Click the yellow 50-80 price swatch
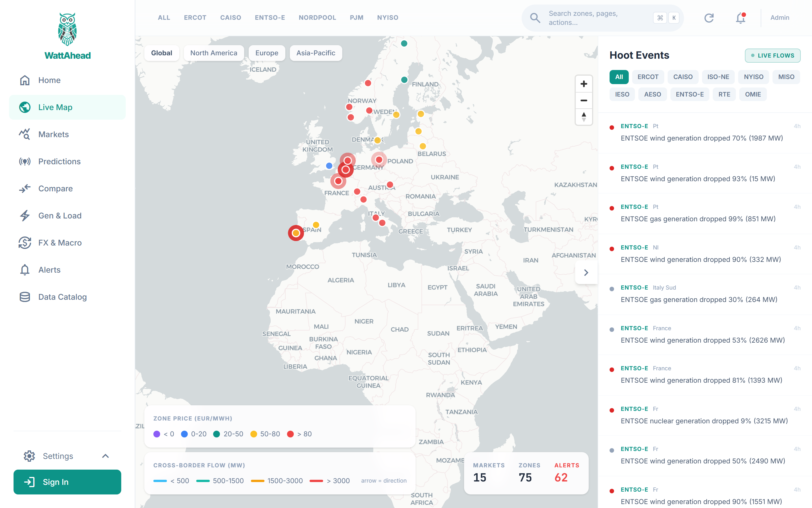Viewport: 812px width, 508px height. click(x=254, y=434)
